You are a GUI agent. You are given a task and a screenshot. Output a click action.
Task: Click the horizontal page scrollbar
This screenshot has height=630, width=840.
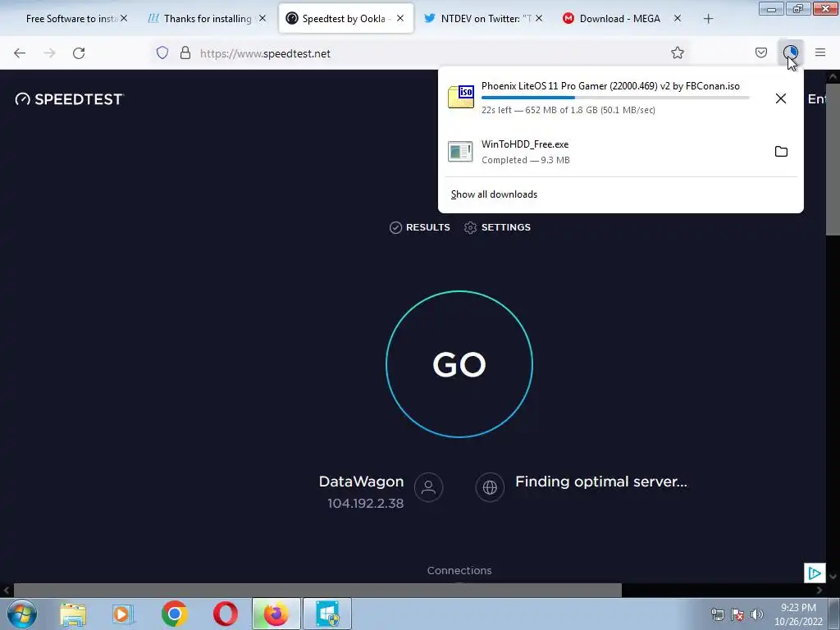pyautogui.click(x=317, y=591)
